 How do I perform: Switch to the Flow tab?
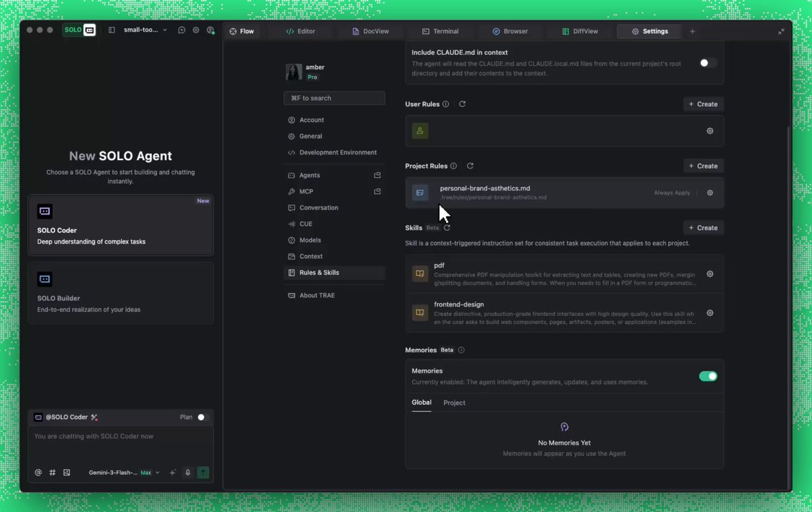click(x=242, y=31)
